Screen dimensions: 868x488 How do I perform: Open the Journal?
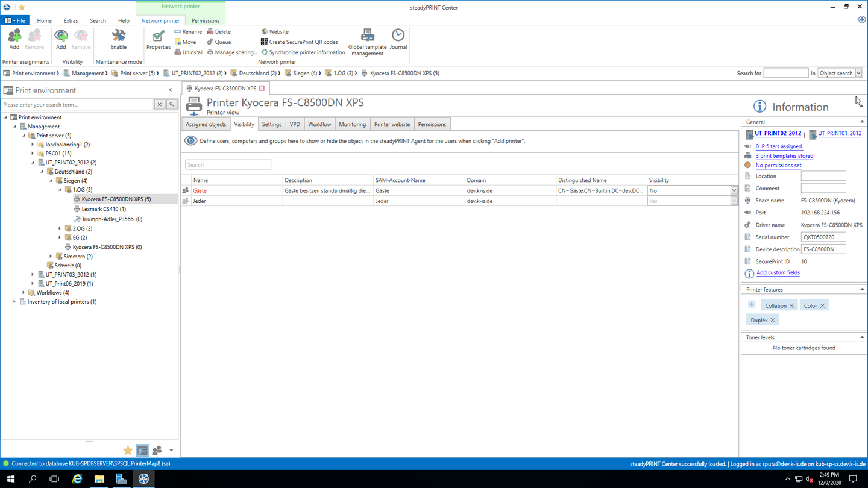[x=398, y=39]
